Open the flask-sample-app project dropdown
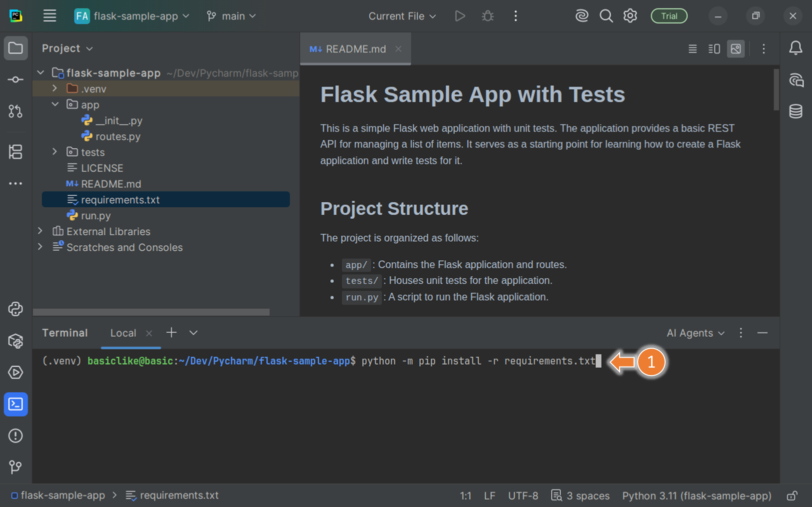The height and width of the screenshot is (507, 812). tap(132, 16)
